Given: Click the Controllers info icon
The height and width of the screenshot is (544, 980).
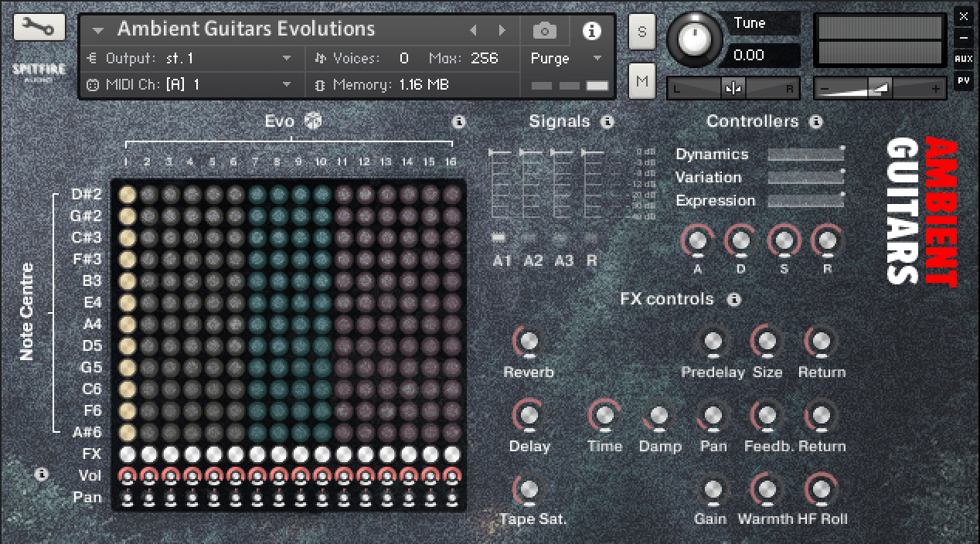Looking at the screenshot, I should point(815,122).
